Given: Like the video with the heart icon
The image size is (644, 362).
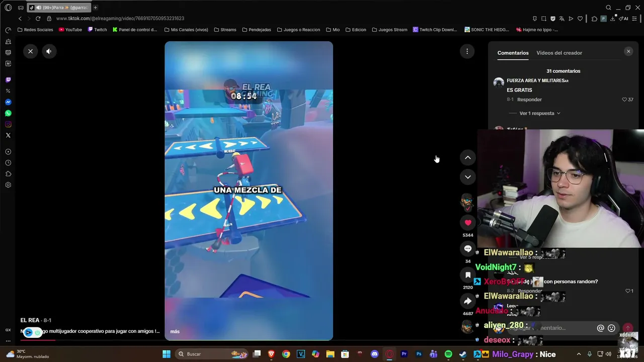Looking at the screenshot, I should [x=468, y=223].
